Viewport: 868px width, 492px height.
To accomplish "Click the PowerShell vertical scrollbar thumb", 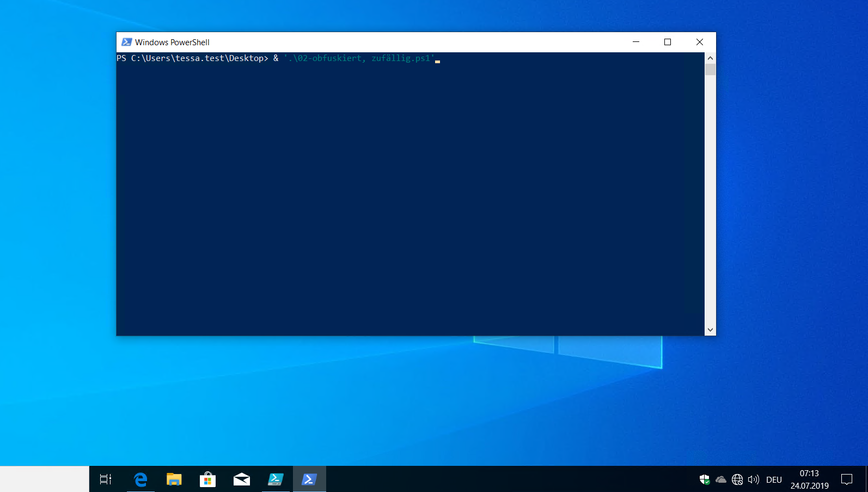I will tap(710, 69).
